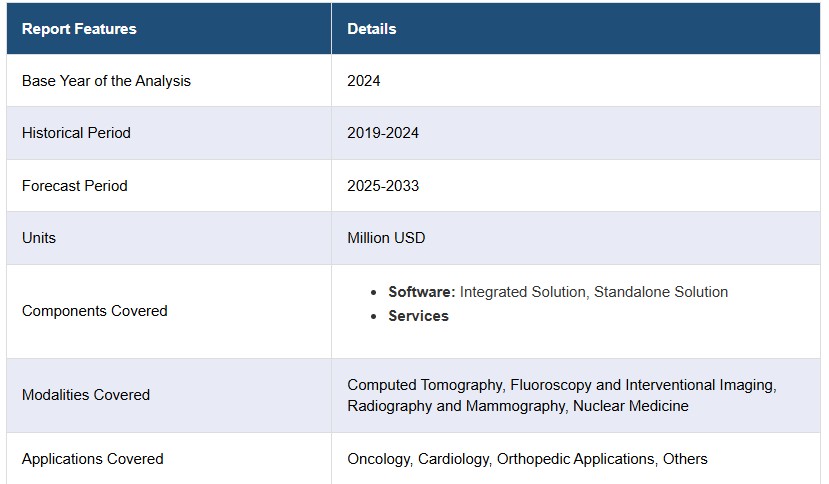Click the Report Features column header
Image resolution: width=829 pixels, height=484 pixels.
tap(79, 29)
